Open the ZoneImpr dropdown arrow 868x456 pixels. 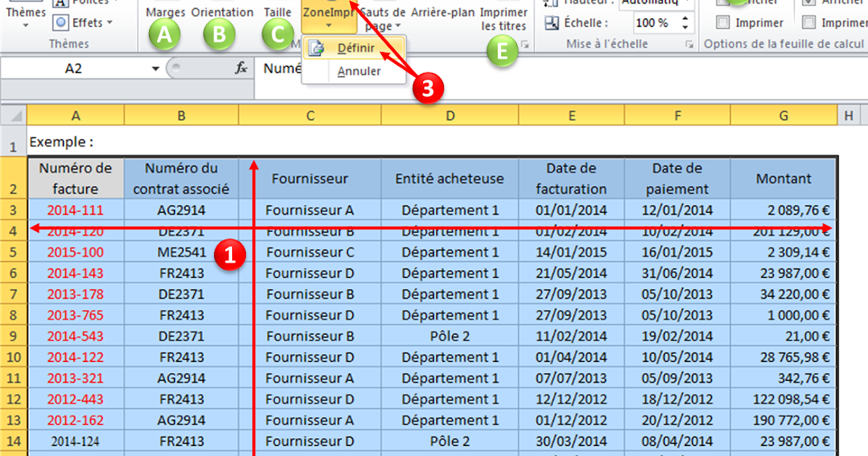(x=328, y=28)
